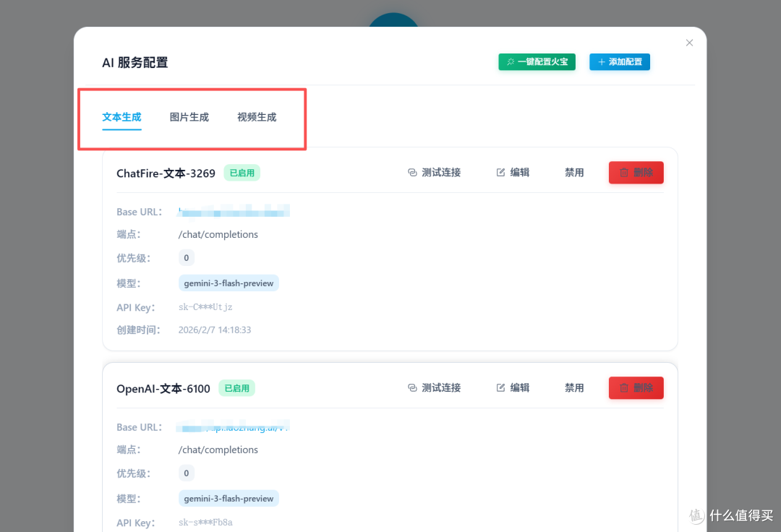Disable the ChatFire-文本-3269 configuration

coord(574,173)
